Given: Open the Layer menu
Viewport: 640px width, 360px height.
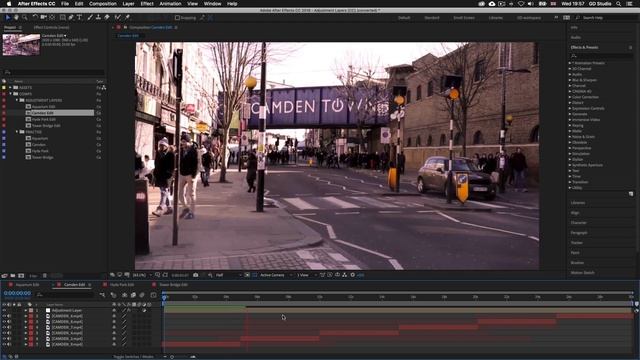Looking at the screenshot, I should (x=129, y=4).
